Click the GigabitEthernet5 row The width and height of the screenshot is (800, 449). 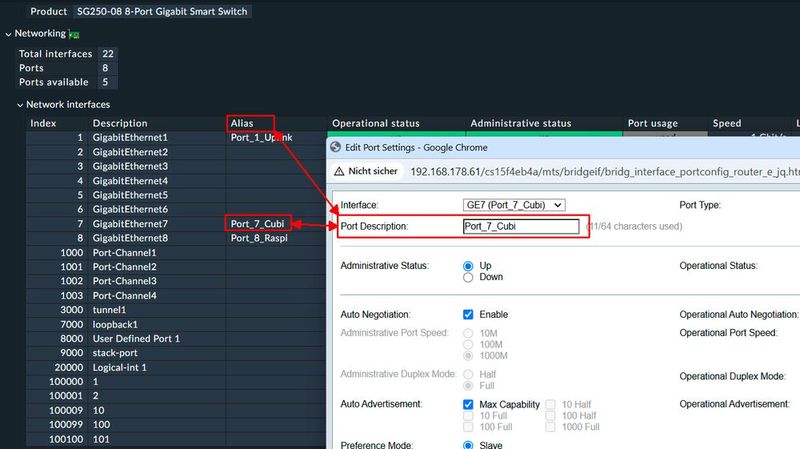click(176, 195)
